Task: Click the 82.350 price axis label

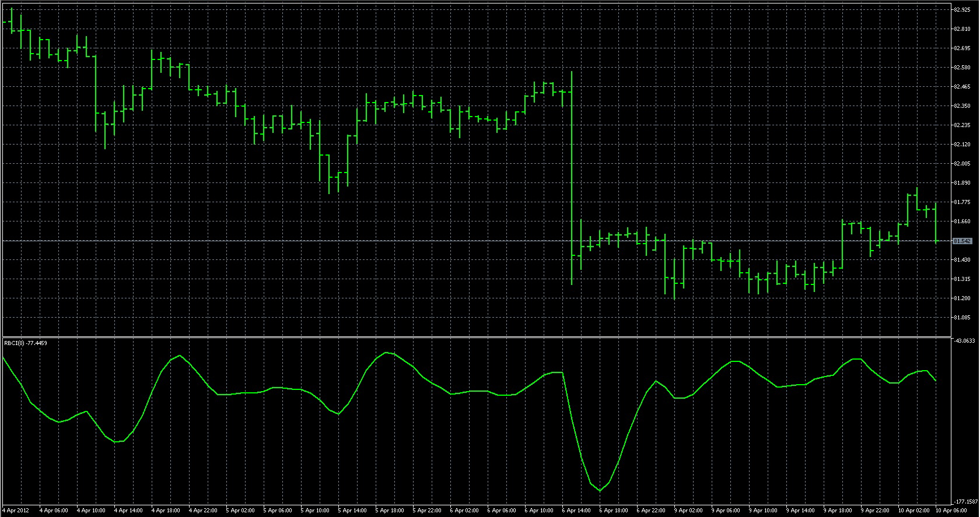Action: 962,106
